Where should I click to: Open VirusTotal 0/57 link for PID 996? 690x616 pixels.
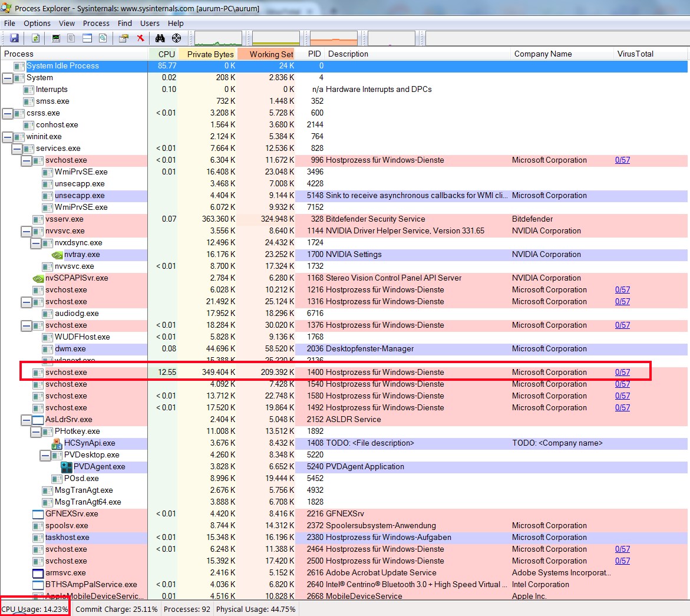pyautogui.click(x=622, y=160)
